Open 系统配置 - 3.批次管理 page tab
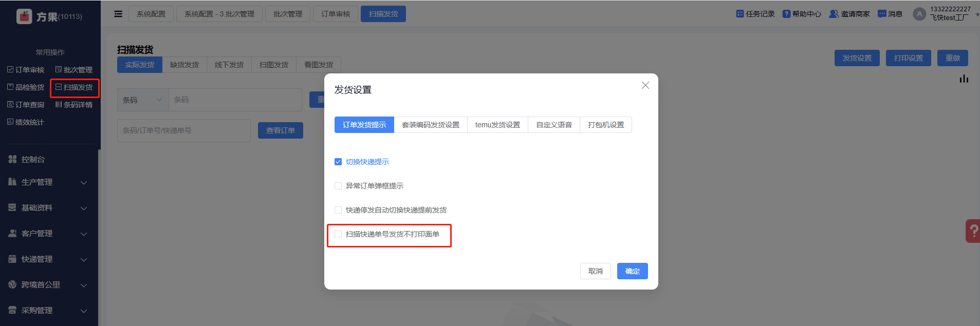The width and height of the screenshot is (980, 326). tap(219, 14)
